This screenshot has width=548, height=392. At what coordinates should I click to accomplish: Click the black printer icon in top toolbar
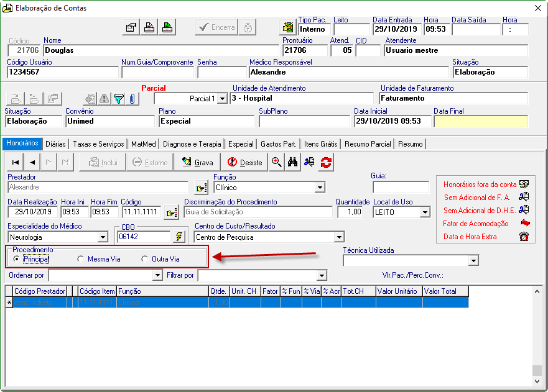pyautogui.click(x=149, y=27)
